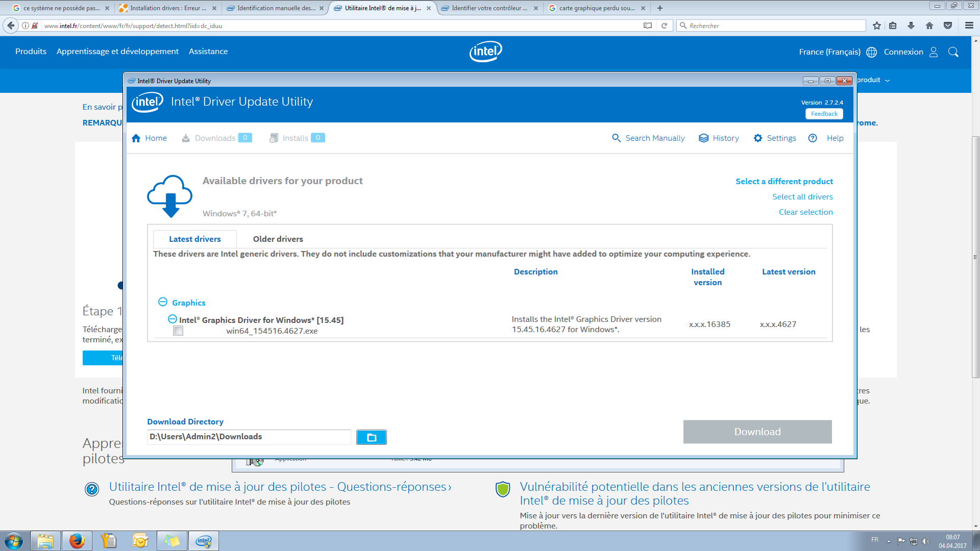Open Pocket in Firefox toolbar

pos(948,26)
